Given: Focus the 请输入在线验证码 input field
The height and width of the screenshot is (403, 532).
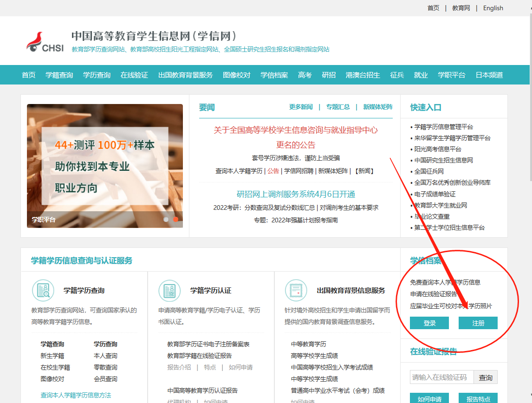Looking at the screenshot, I should [441, 377].
